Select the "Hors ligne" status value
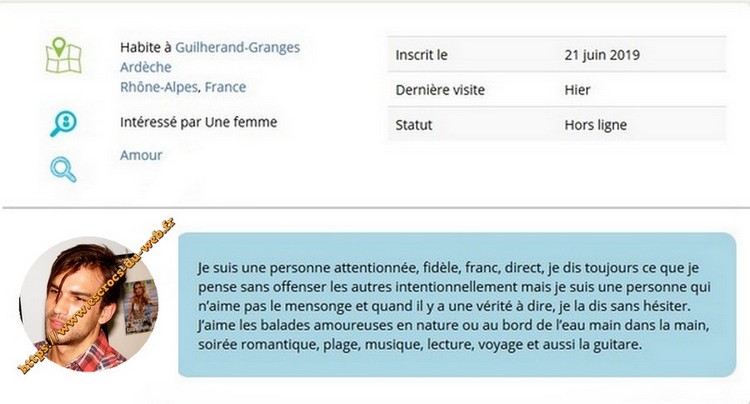This screenshot has height=404, width=750. click(x=594, y=125)
